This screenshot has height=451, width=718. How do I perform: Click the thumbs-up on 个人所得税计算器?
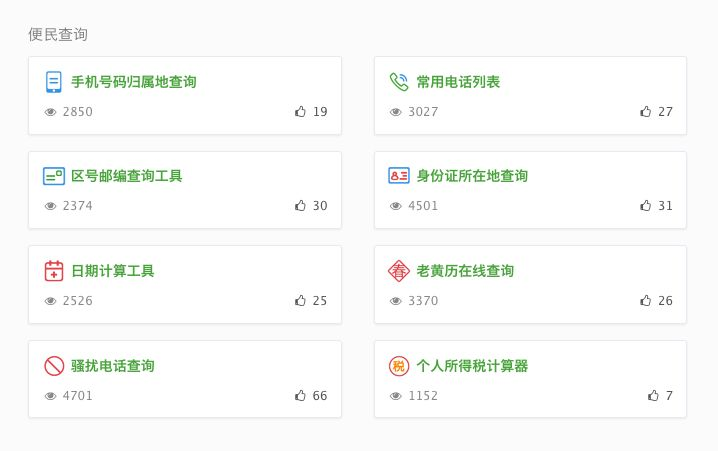[x=653, y=395]
